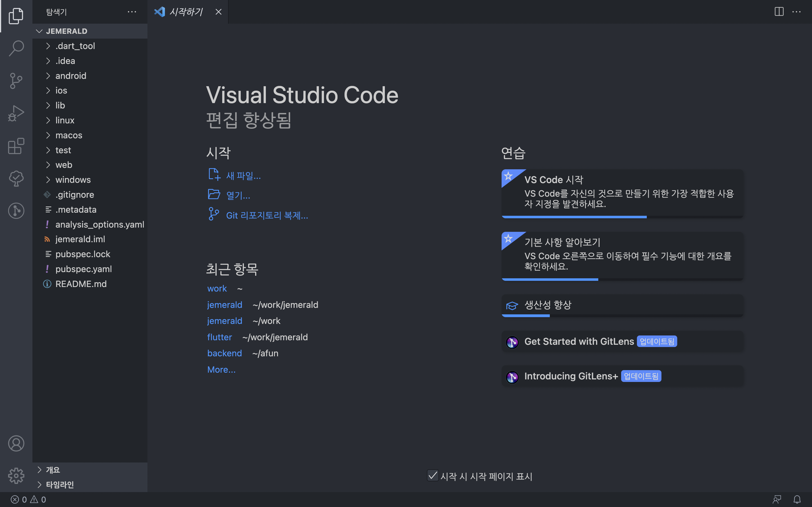Viewport: 812px width, 507px height.
Task: Select the 시작하기 editor tab
Action: [x=186, y=12]
